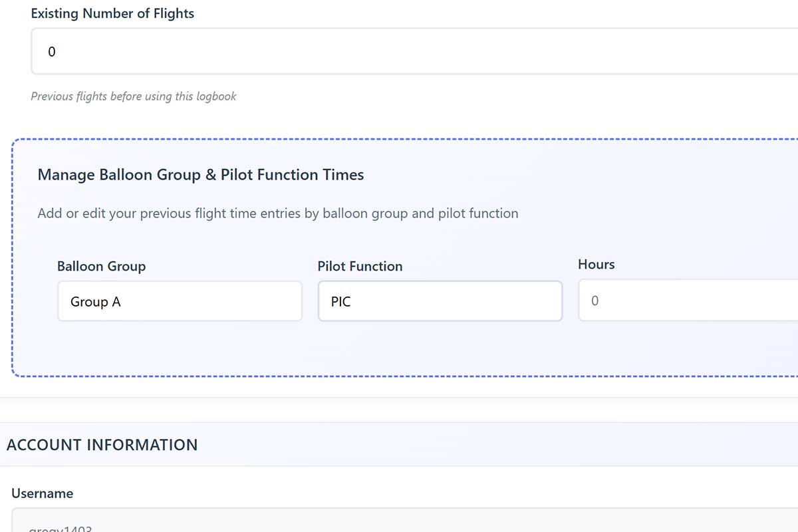Expand the Pilot Function dropdown showing PIC
This screenshot has width=798, height=532.
pyautogui.click(x=440, y=301)
